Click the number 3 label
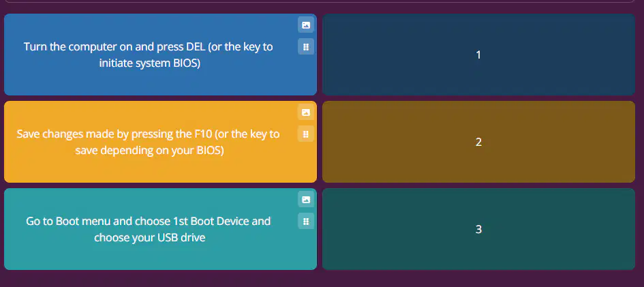The height and width of the screenshot is (287, 644). pos(478,229)
